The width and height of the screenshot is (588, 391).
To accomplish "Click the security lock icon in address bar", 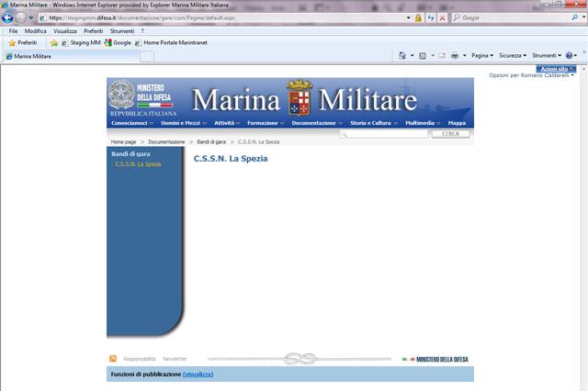I will click(418, 17).
